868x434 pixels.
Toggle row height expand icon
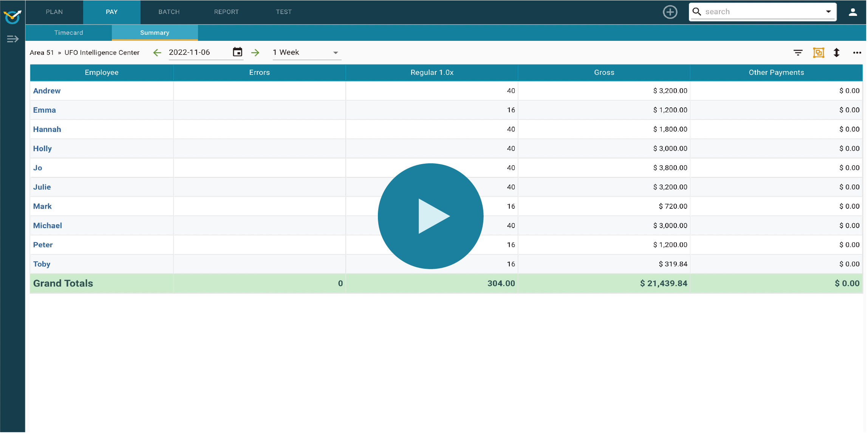coord(836,53)
